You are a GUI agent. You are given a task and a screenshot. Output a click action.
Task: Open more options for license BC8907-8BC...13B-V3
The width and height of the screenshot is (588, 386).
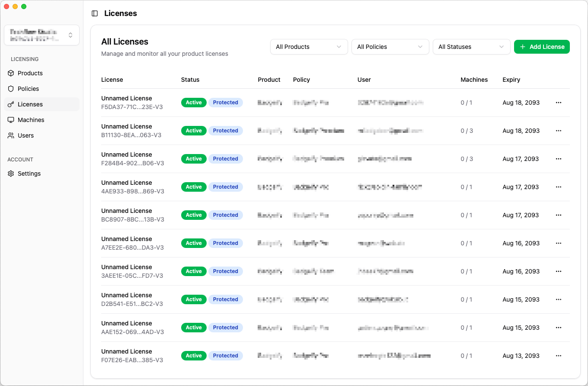tap(559, 215)
